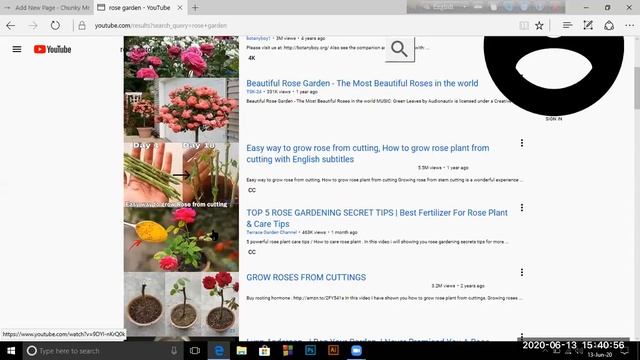Image resolution: width=640 pixels, height=360 pixels.
Task: Open the three rose pots thumbnail
Action: (181, 304)
